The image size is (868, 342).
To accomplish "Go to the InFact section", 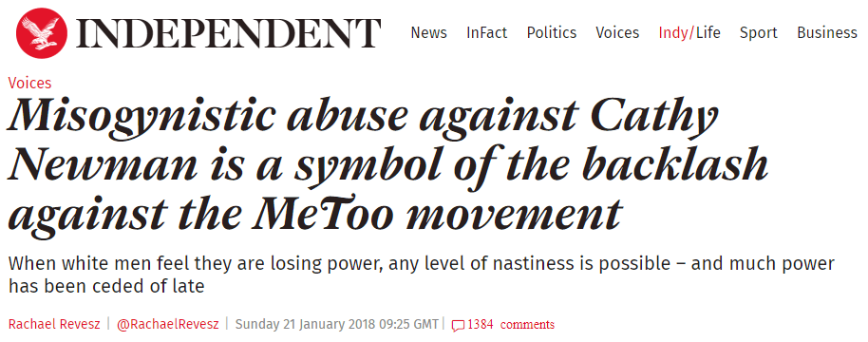I will coord(486,33).
